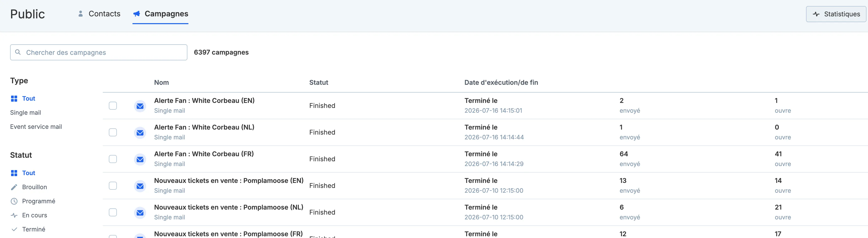Click the clock icon beside Programmé
This screenshot has height=238, width=868.
point(14,201)
